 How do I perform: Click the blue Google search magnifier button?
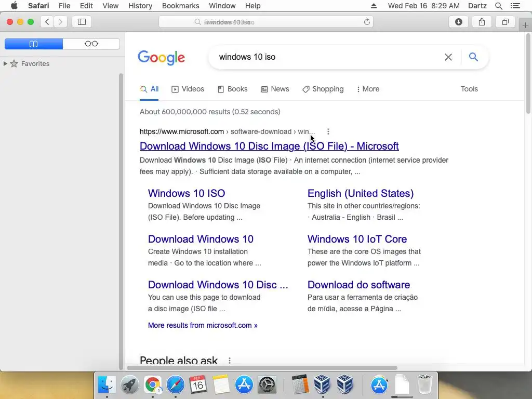(x=474, y=57)
